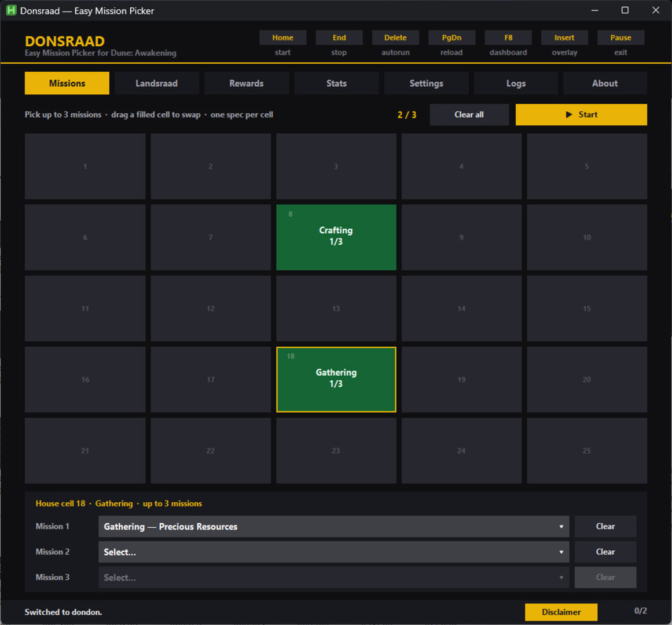The image size is (672, 625).
Task: Select grid cell 2
Action: [x=211, y=166]
